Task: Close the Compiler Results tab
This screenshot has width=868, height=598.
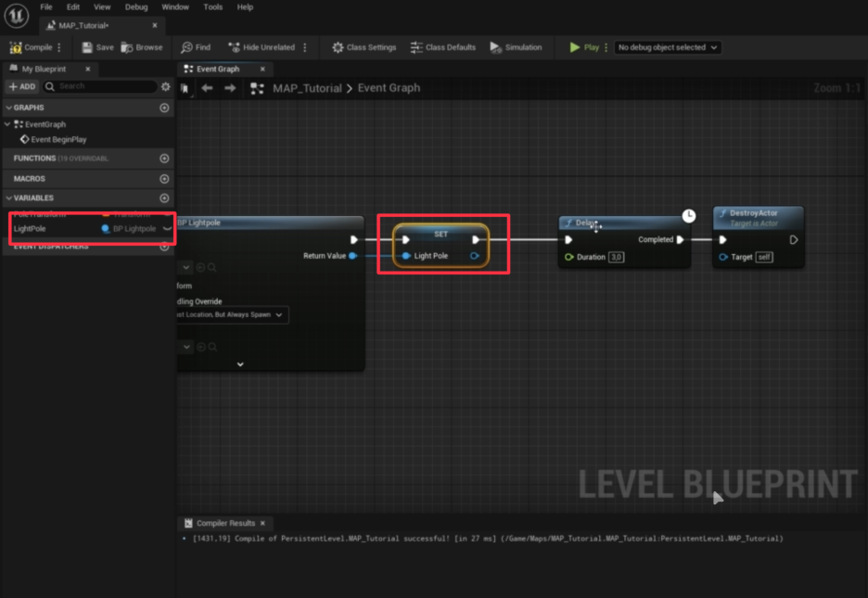Action: pos(263,523)
